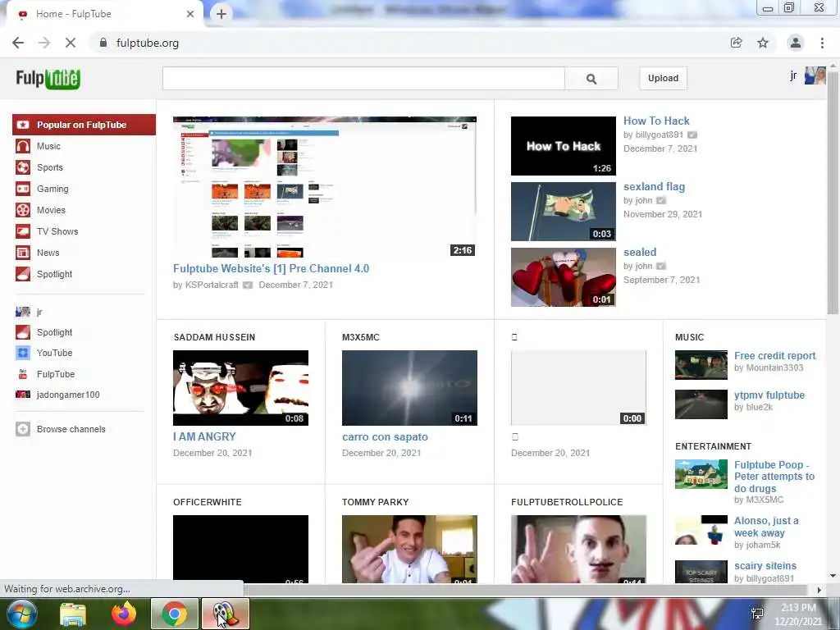The height and width of the screenshot is (630, 840).
Task: Open a new browser tab with plus
Action: coord(221,14)
